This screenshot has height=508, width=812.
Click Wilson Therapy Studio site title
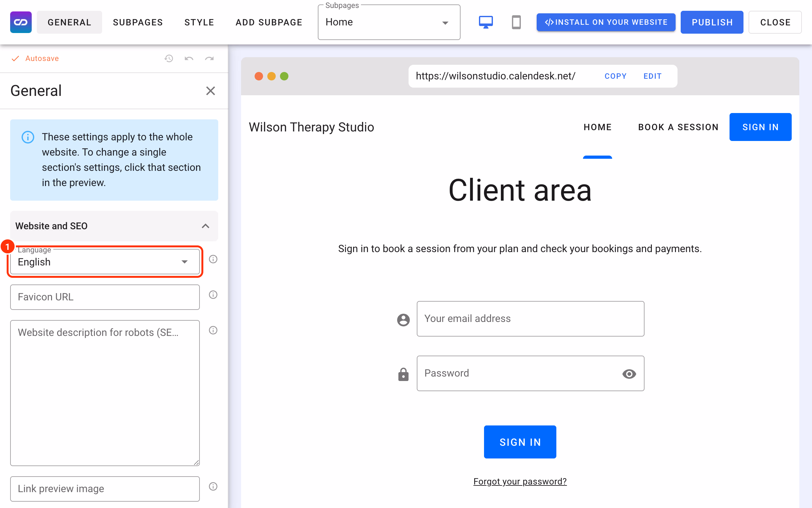(x=311, y=127)
